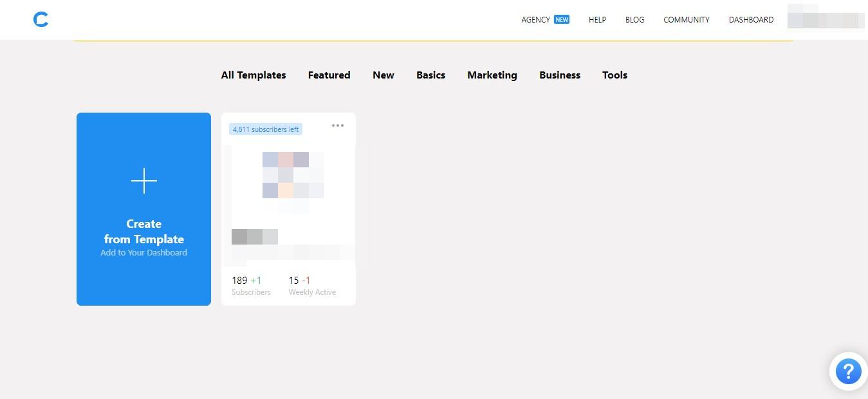868x399 pixels.
Task: Open the blue help question mark bubble
Action: (848, 371)
